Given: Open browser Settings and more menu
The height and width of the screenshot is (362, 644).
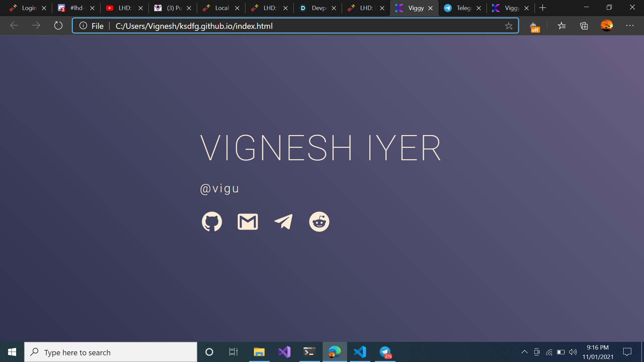Looking at the screenshot, I should 630,26.
